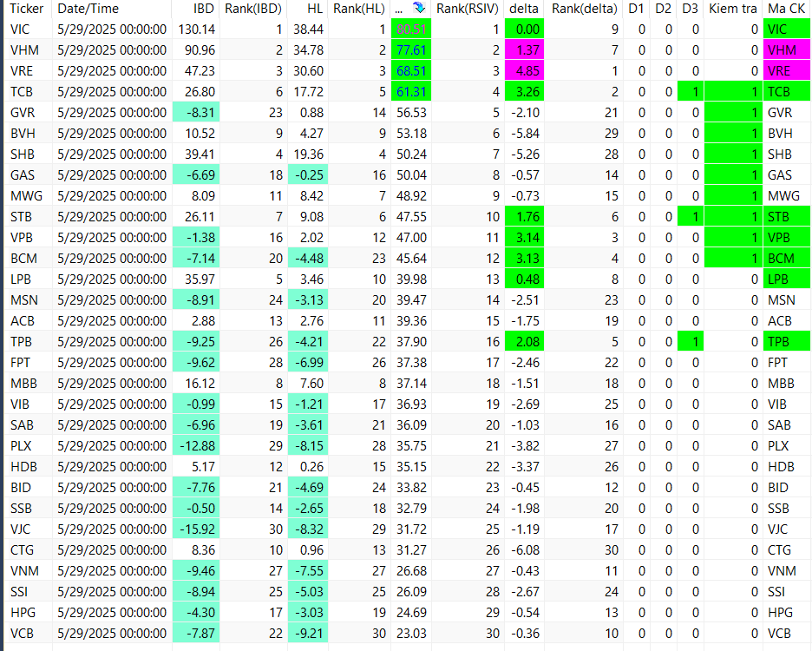Click the green TCB cell in Ma CK column
Screen dimensions: 812x651
coord(787,92)
